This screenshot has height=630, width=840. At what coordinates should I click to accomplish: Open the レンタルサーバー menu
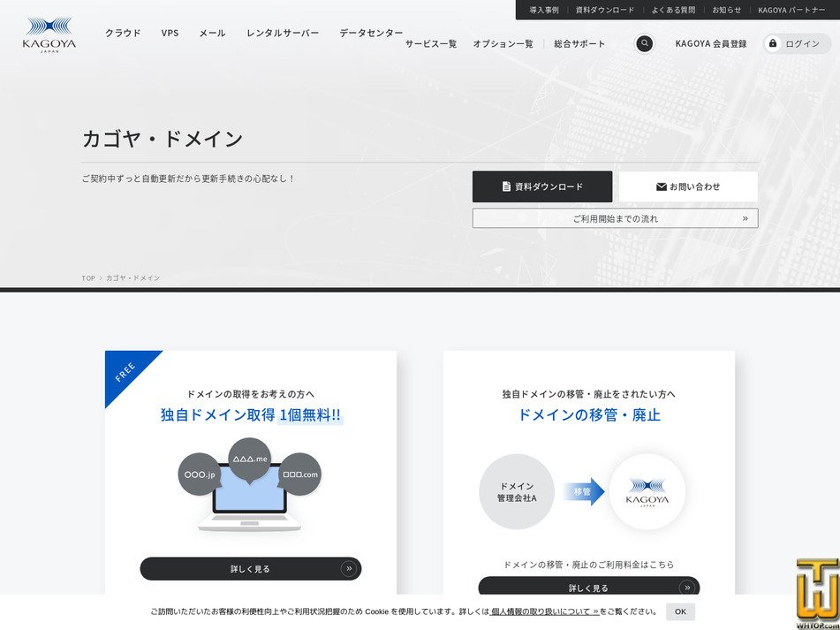[283, 33]
